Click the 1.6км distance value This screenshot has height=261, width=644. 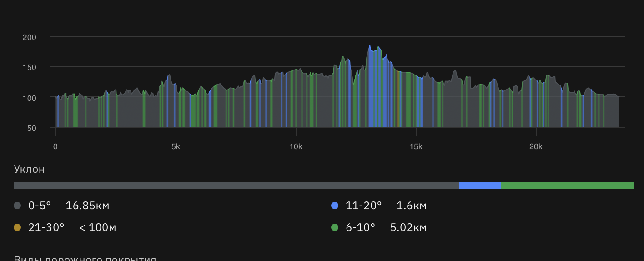click(x=412, y=206)
